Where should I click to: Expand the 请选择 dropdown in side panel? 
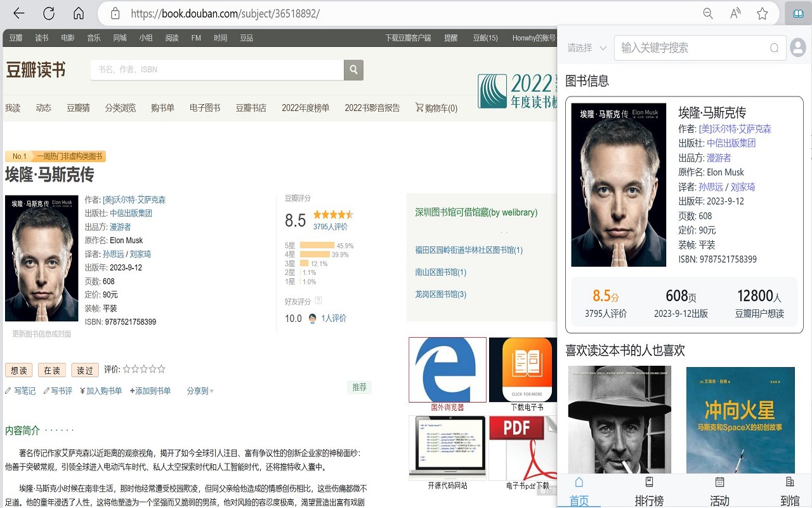587,48
